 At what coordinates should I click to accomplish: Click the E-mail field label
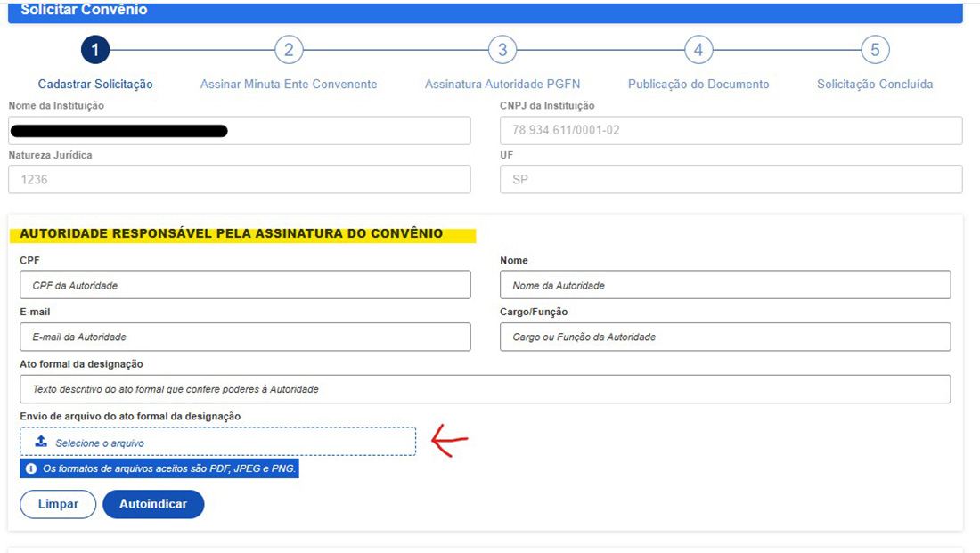[x=35, y=312]
